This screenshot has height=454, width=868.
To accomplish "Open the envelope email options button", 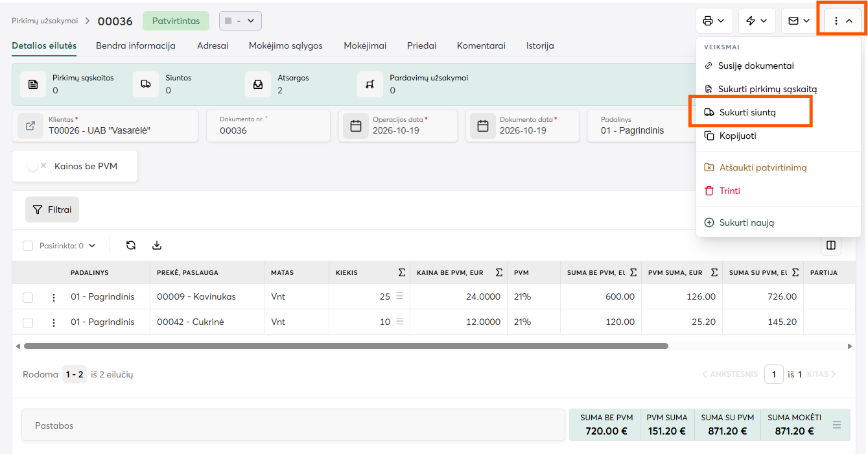I will (x=799, y=21).
